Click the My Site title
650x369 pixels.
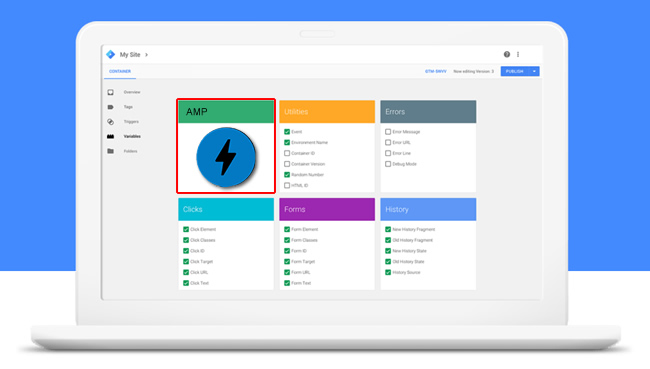coord(130,55)
